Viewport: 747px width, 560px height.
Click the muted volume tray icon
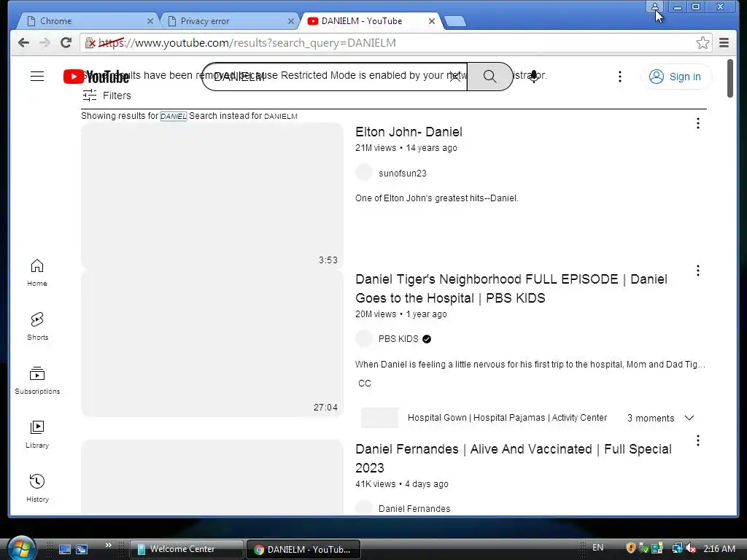pos(692,548)
